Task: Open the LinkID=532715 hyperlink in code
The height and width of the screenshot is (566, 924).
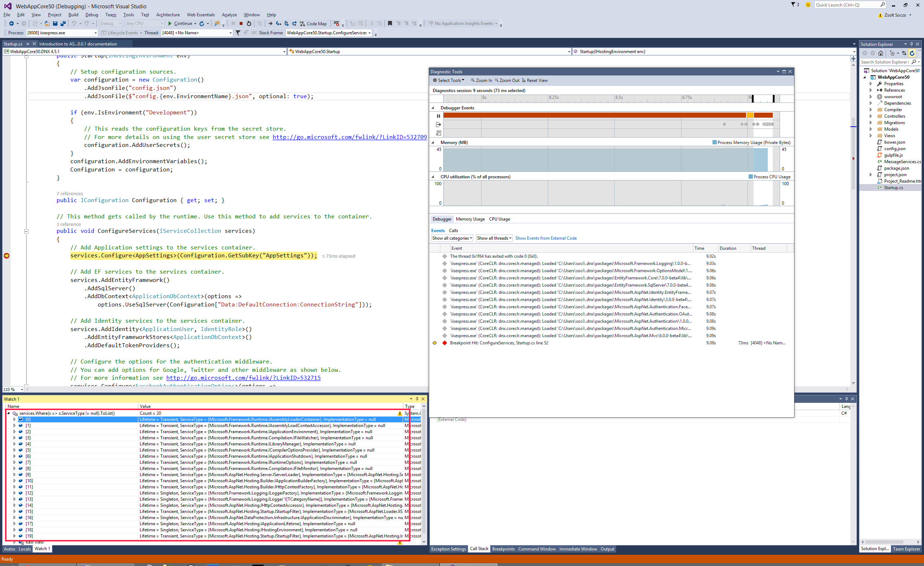Action: point(243,378)
